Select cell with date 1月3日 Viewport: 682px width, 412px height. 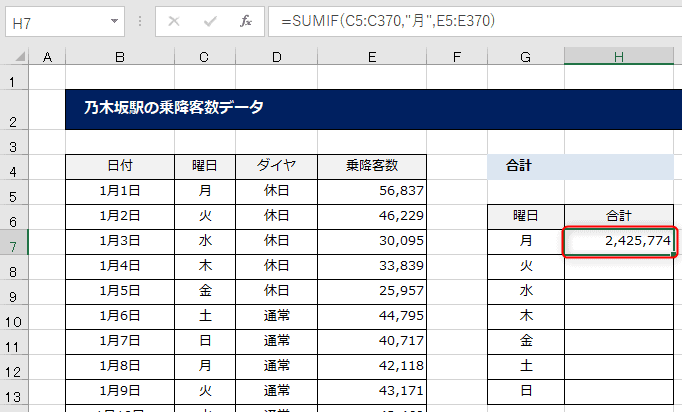(x=120, y=241)
